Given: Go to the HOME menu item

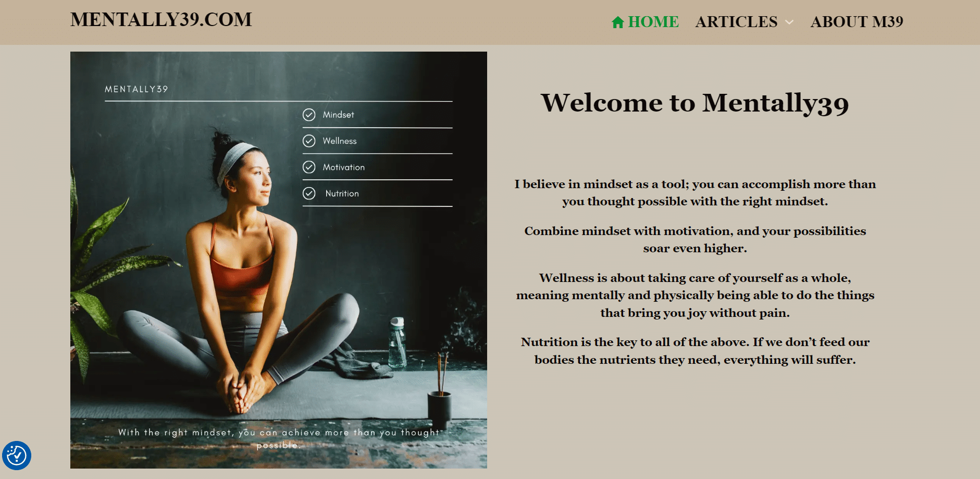Looking at the screenshot, I should tap(653, 22).
